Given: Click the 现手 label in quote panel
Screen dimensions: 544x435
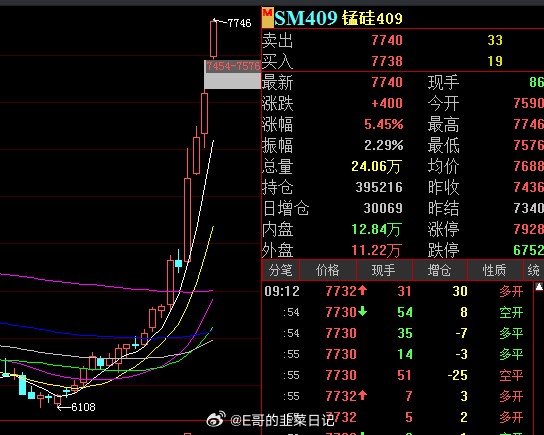Looking at the screenshot, I should [x=443, y=82].
